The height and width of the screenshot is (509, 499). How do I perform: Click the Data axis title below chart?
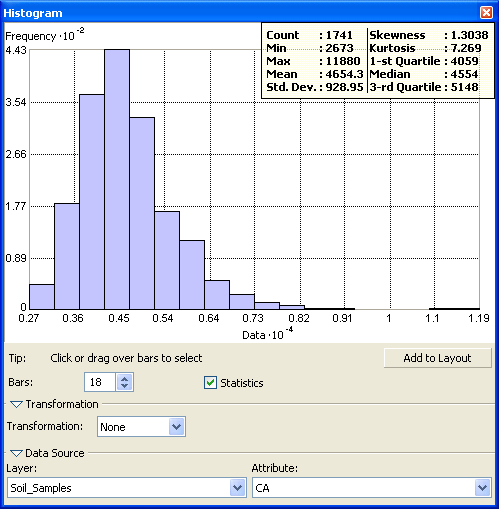point(268,333)
